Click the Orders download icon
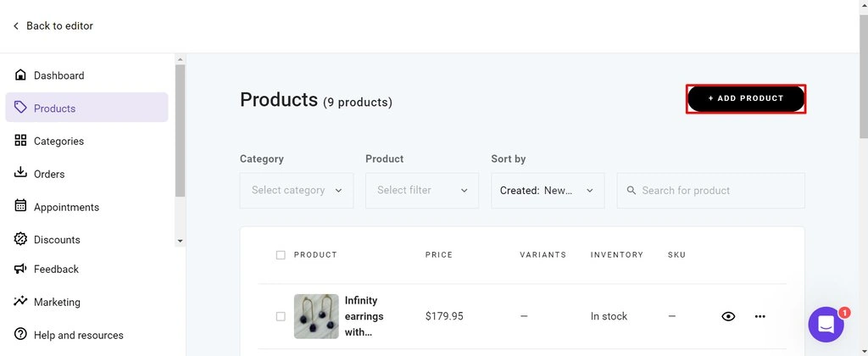Viewport: 868px width, 356px height. (x=21, y=173)
